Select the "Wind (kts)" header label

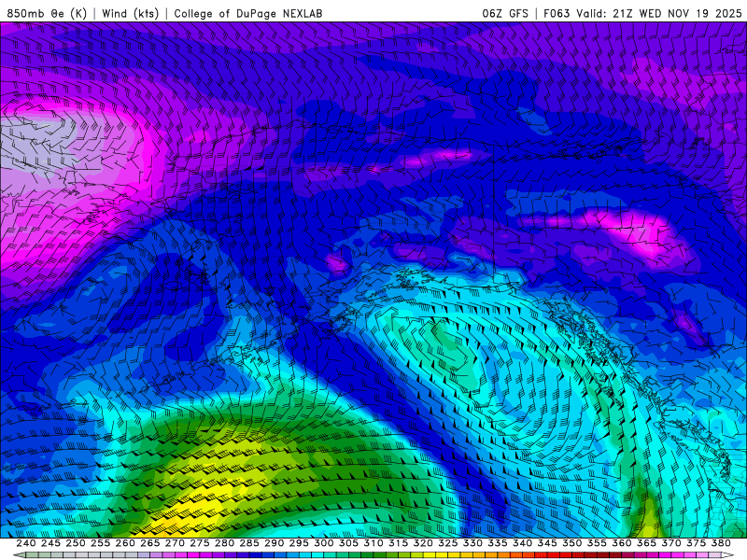[x=131, y=13]
